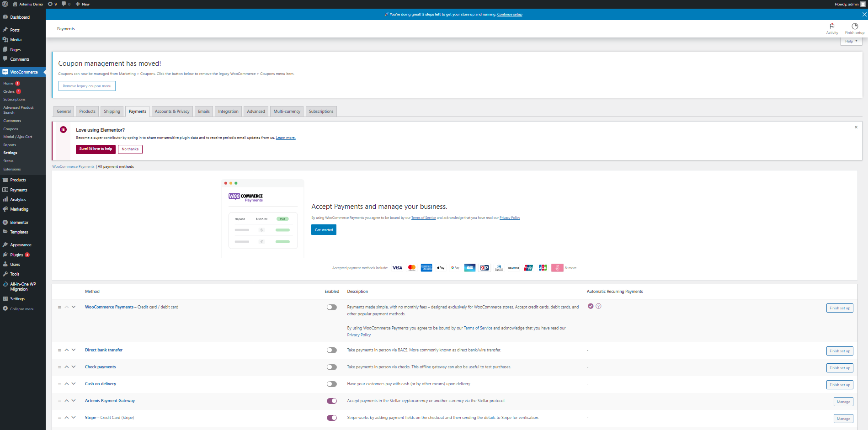Open All-in-One WP Migration

tap(23, 287)
